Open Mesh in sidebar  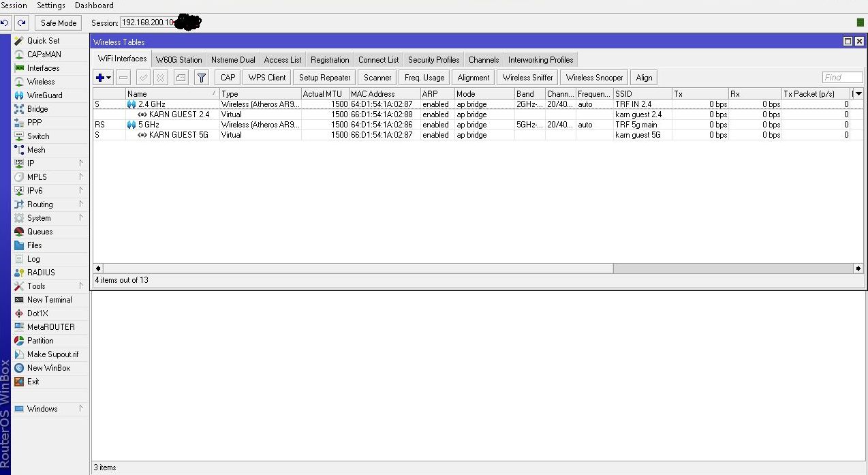36,150
